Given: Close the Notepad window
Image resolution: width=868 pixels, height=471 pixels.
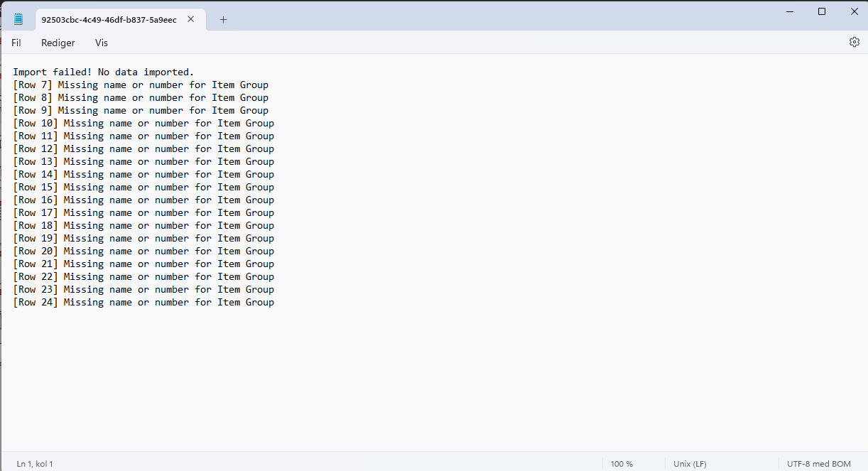Looking at the screenshot, I should pos(855,11).
